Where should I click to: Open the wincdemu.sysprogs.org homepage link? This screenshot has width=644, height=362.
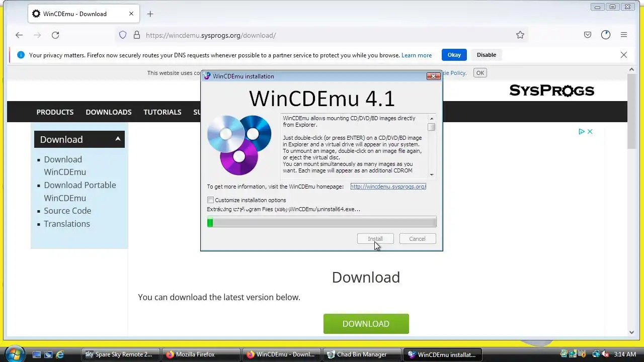coord(388,187)
